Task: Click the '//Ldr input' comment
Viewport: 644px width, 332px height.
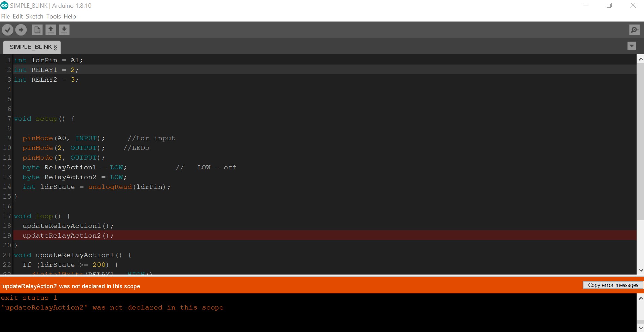Action: (x=151, y=138)
